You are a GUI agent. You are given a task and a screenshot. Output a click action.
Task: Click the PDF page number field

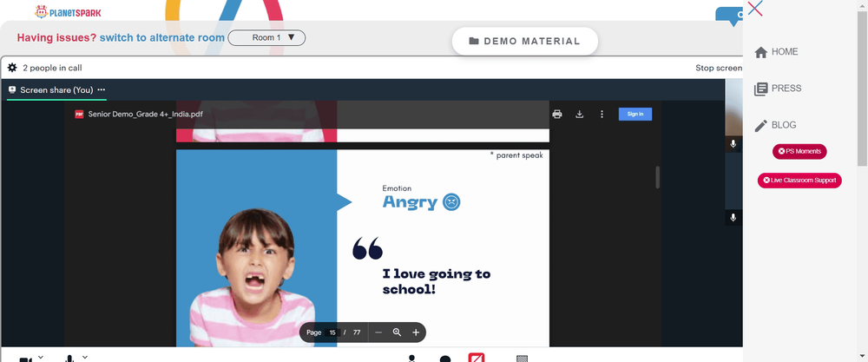pos(332,332)
